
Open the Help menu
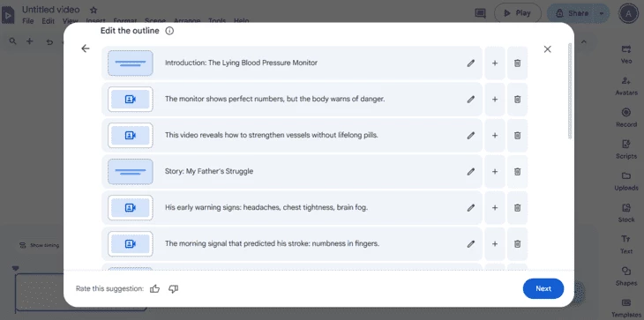pyautogui.click(x=241, y=20)
